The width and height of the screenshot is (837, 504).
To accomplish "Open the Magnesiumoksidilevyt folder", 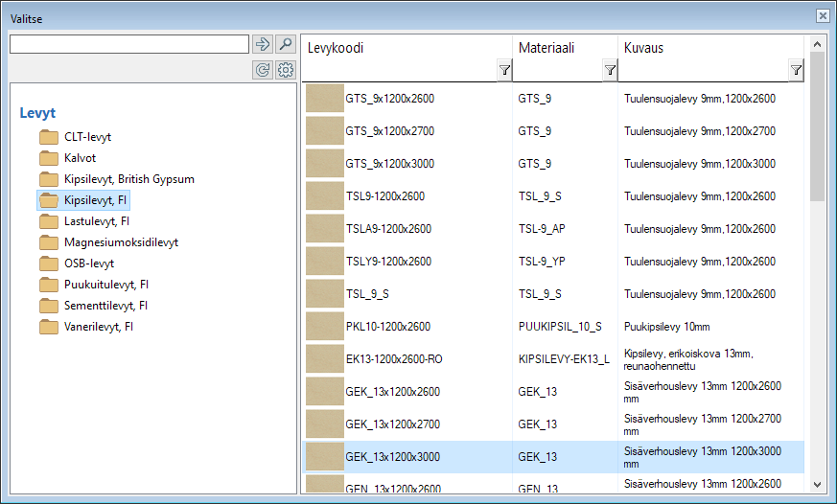I will point(121,242).
